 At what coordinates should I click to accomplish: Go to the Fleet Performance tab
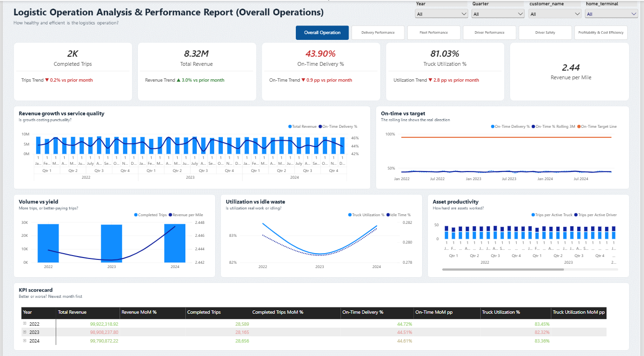click(434, 33)
